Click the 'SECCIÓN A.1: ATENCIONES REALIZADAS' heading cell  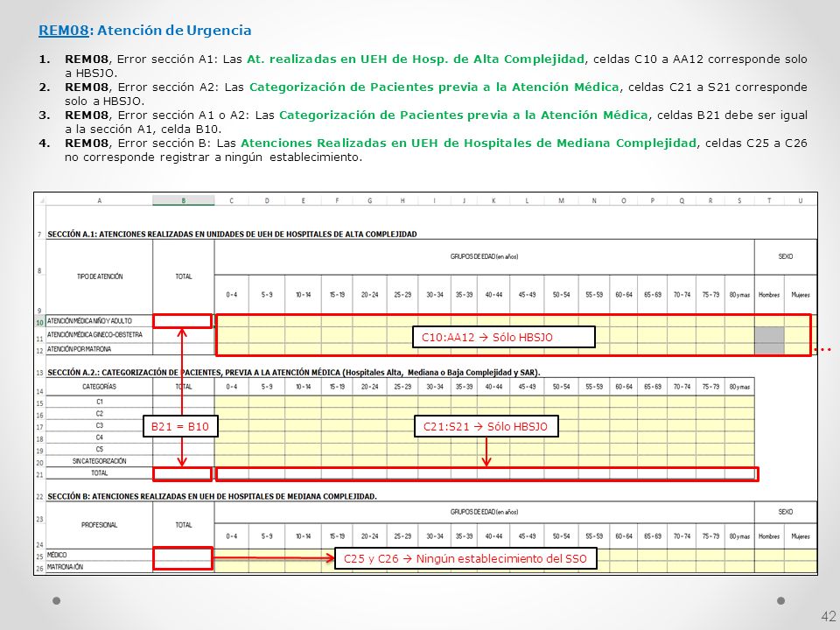232,234
